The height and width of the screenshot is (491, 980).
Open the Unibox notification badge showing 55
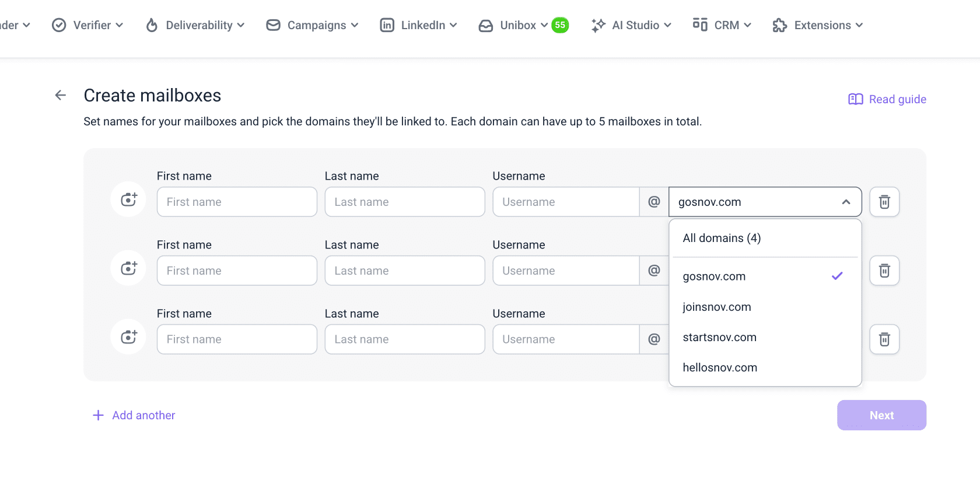pos(560,25)
